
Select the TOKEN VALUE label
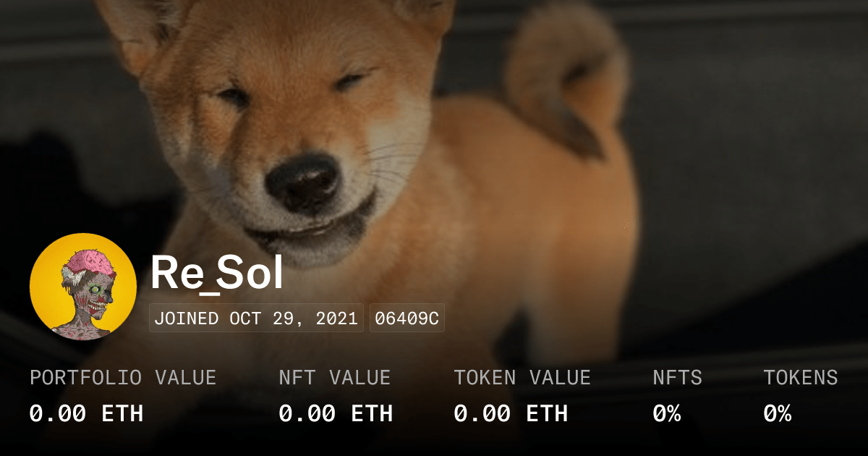[522, 378]
